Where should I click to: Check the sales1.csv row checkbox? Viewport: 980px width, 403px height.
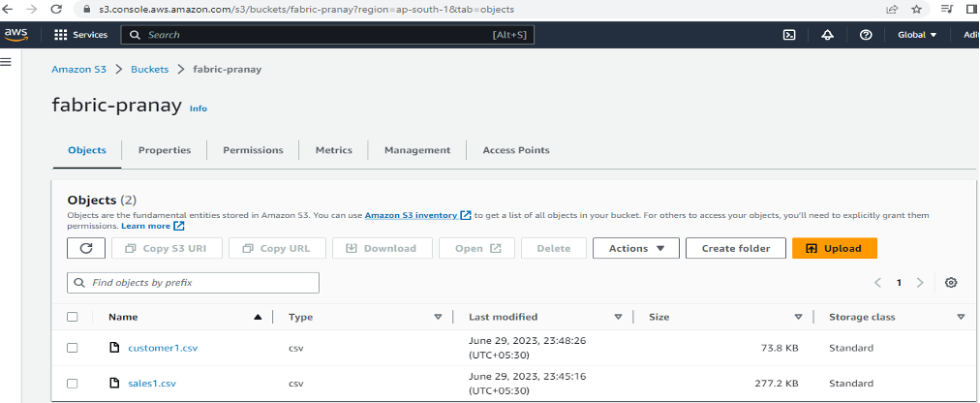73,383
